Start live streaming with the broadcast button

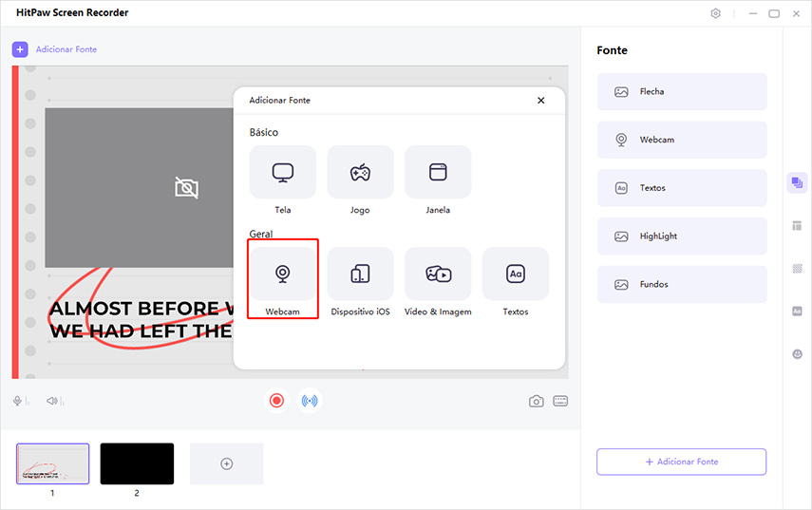tap(310, 401)
